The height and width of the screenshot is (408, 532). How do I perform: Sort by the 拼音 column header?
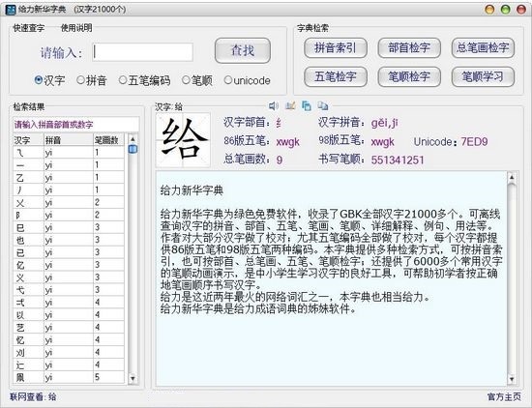tap(69, 140)
